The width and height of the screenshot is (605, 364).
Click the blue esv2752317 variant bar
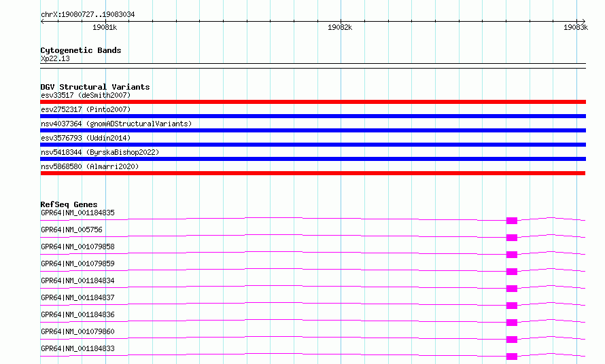click(313, 116)
